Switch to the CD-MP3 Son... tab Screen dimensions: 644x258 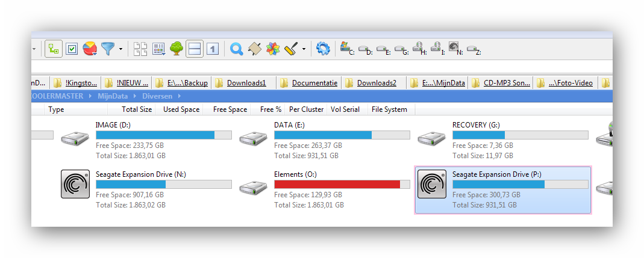[x=501, y=83]
